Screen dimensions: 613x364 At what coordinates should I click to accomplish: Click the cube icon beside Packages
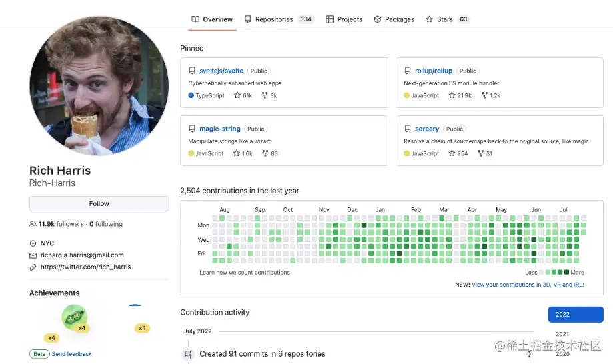coord(378,19)
